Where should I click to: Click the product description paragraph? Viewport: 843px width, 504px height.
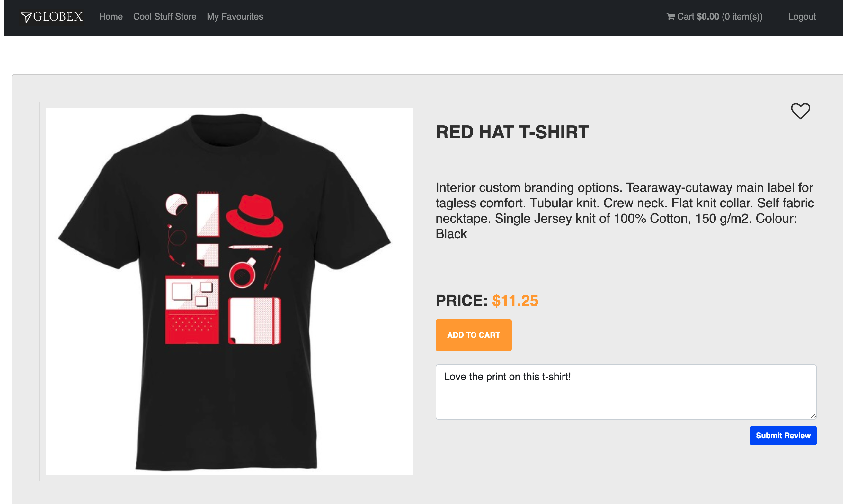(625, 211)
